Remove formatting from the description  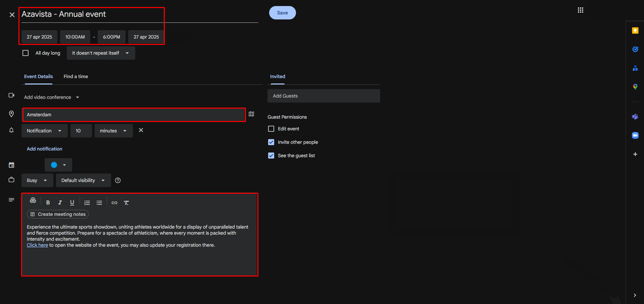[126, 202]
